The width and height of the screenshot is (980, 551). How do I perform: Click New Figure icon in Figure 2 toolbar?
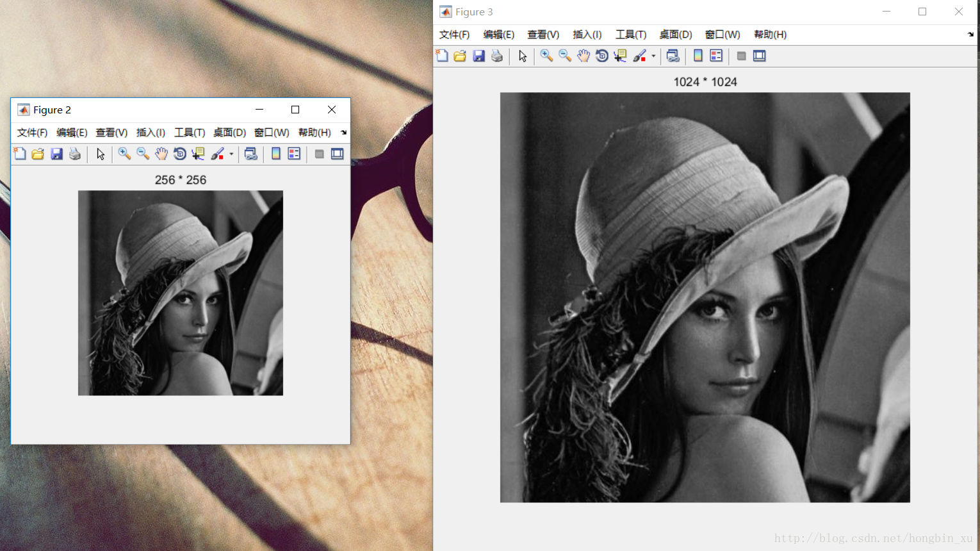pos(20,154)
